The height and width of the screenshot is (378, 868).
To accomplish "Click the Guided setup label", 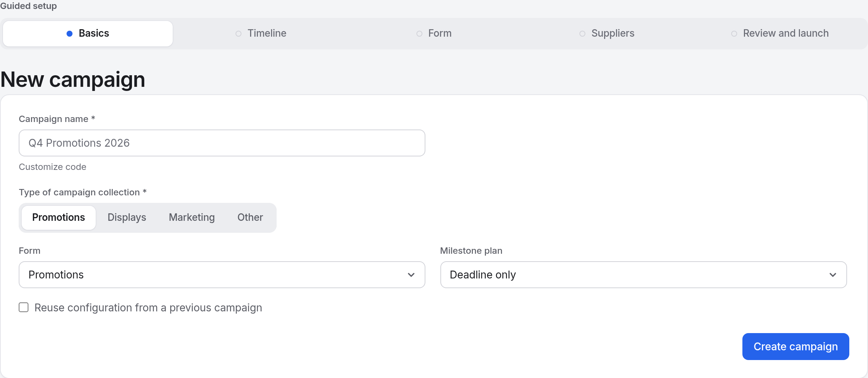I will click(x=28, y=6).
